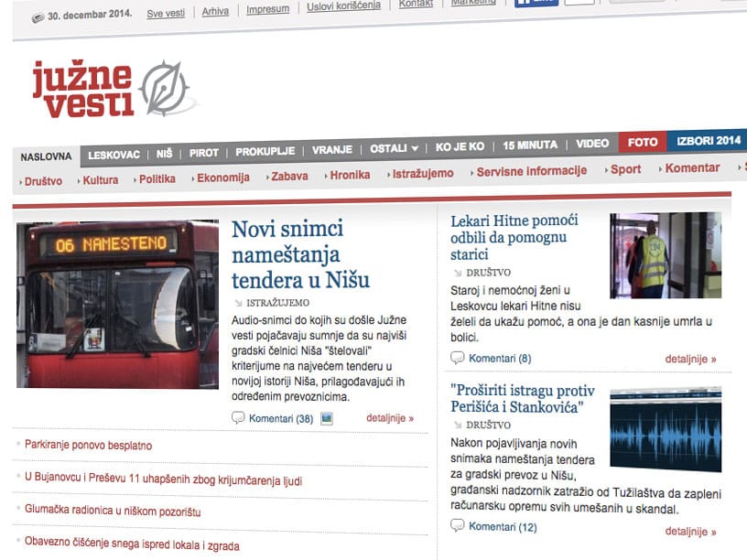Open the photo gallery icon next to Komentari (38)
This screenshot has width=747, height=560.
[325, 417]
